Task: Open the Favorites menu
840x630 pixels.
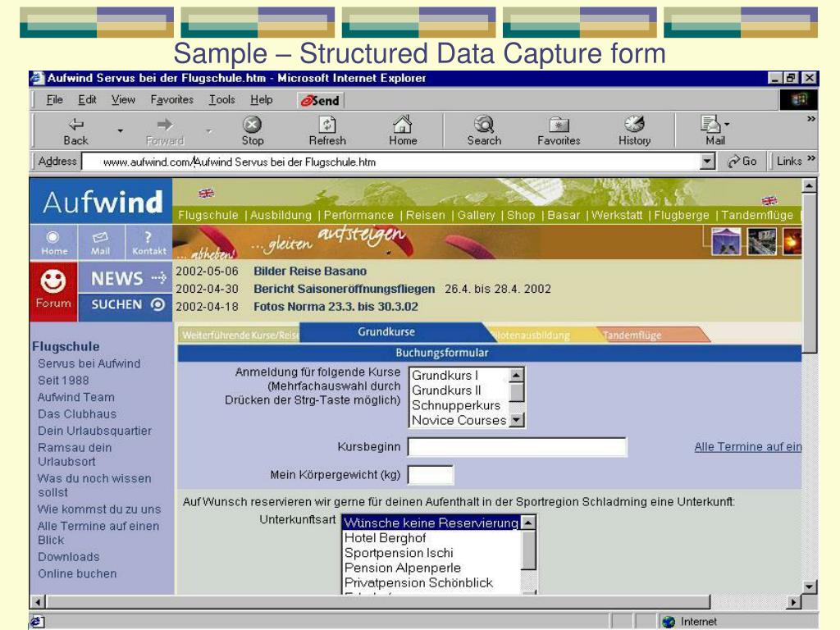Action: click(x=172, y=99)
